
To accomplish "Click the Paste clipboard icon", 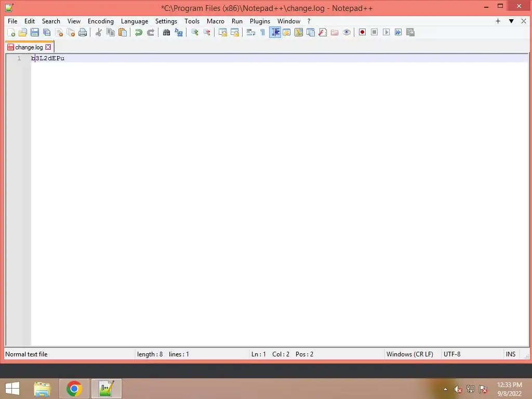I will coord(123,32).
